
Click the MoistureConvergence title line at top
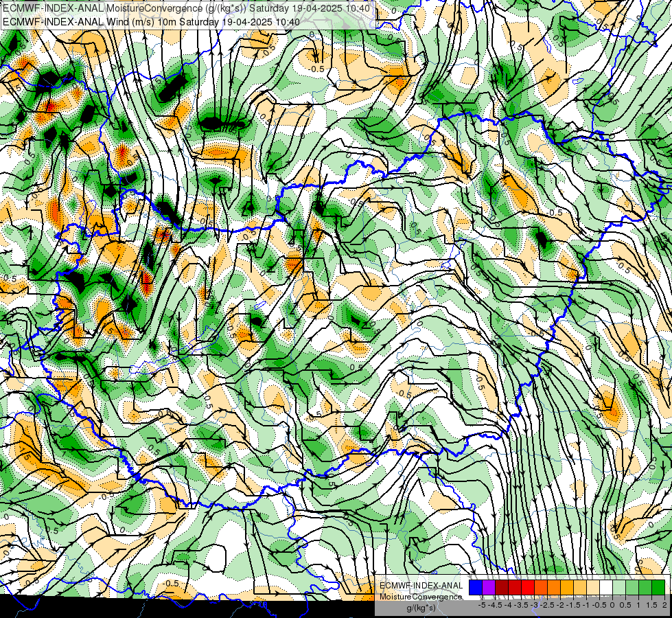(x=187, y=8)
